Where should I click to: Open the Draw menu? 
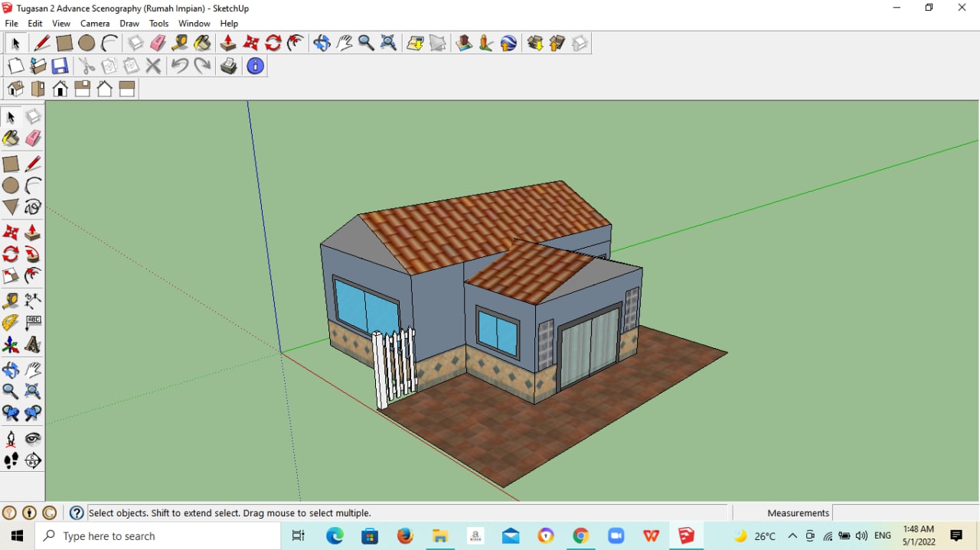129,24
